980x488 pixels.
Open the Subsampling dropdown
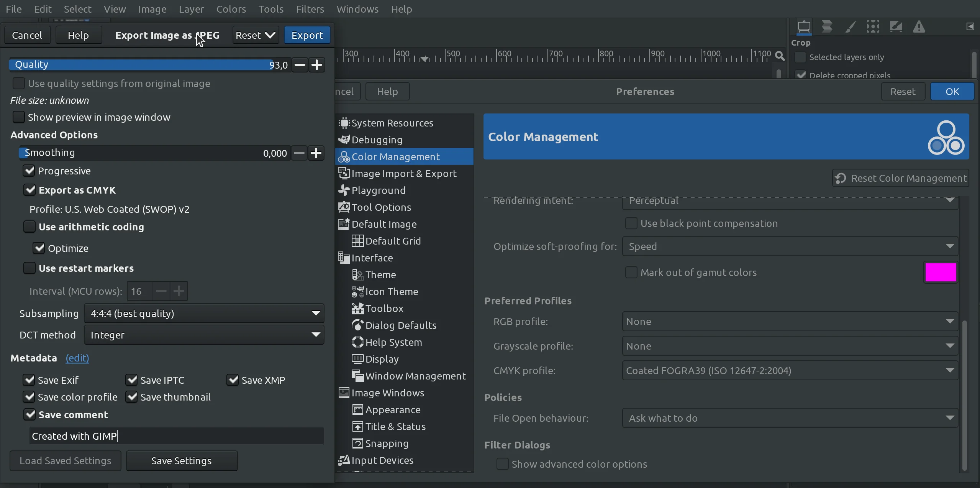(204, 314)
